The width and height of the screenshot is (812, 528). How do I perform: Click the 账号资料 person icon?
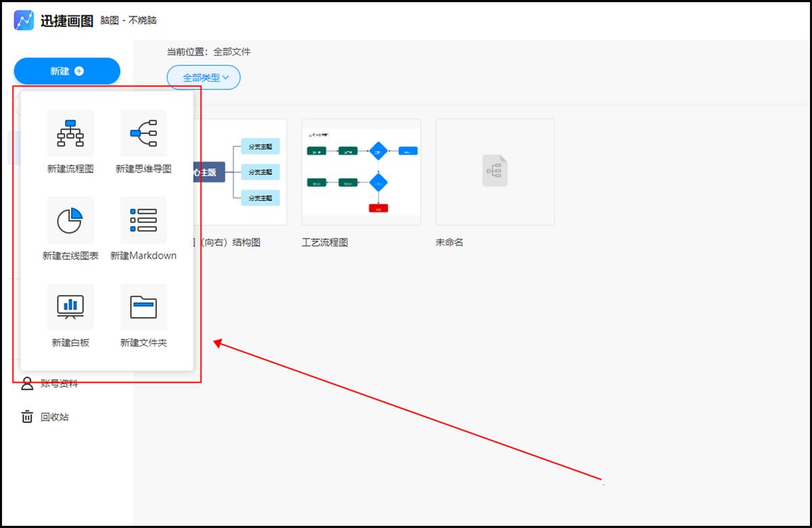pos(26,383)
